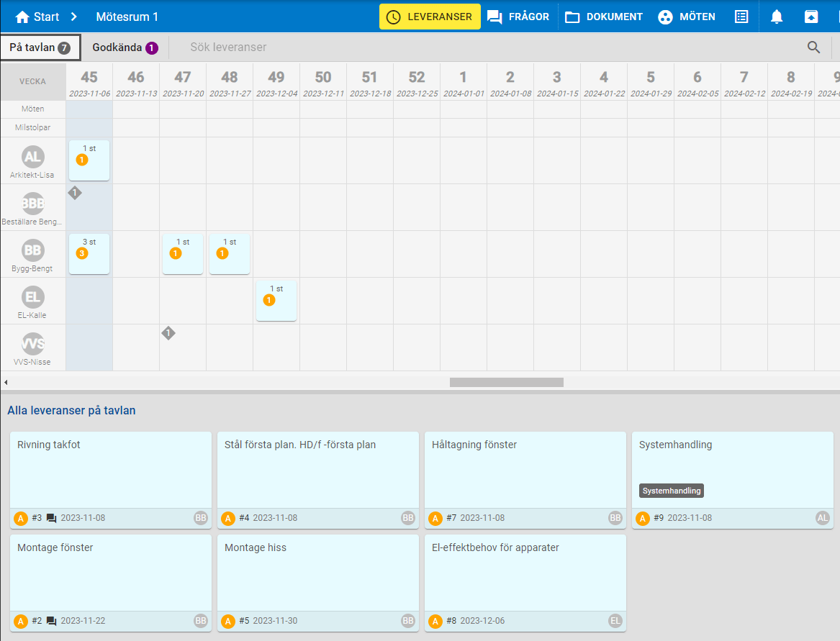Go to Start via the home icon
The height and width of the screenshot is (641, 840).
coord(22,17)
